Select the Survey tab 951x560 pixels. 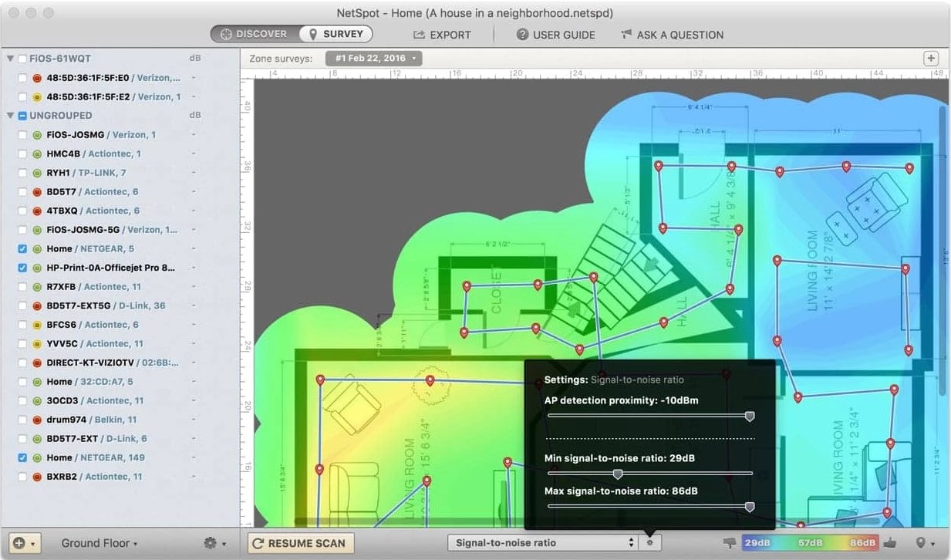[x=336, y=34]
